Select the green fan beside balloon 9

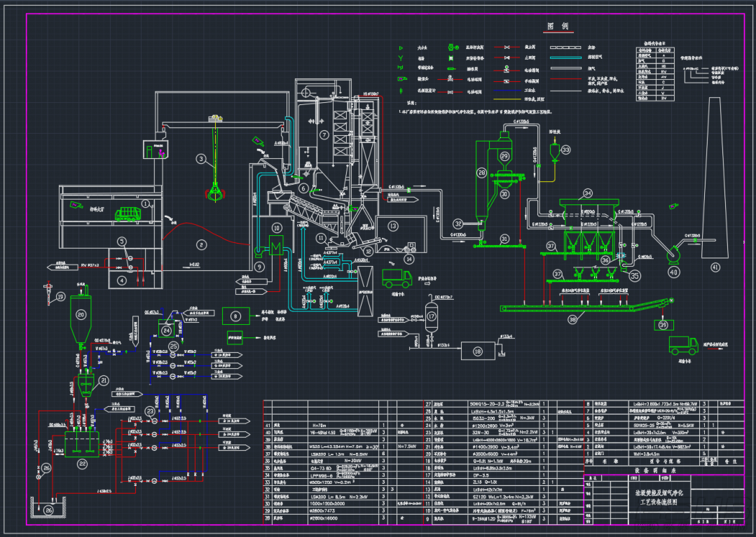[259, 250]
